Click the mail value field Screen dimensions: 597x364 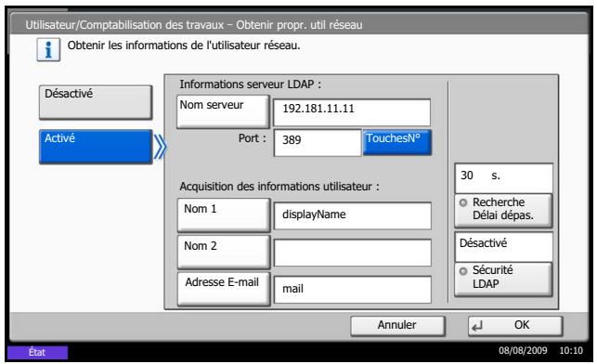pyautogui.click(x=353, y=290)
